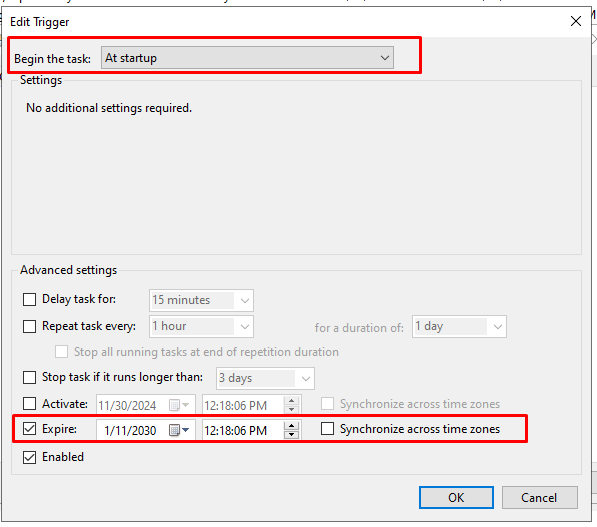Uncheck the Expire checkbox
This screenshot has height=527, width=597.
click(x=29, y=429)
